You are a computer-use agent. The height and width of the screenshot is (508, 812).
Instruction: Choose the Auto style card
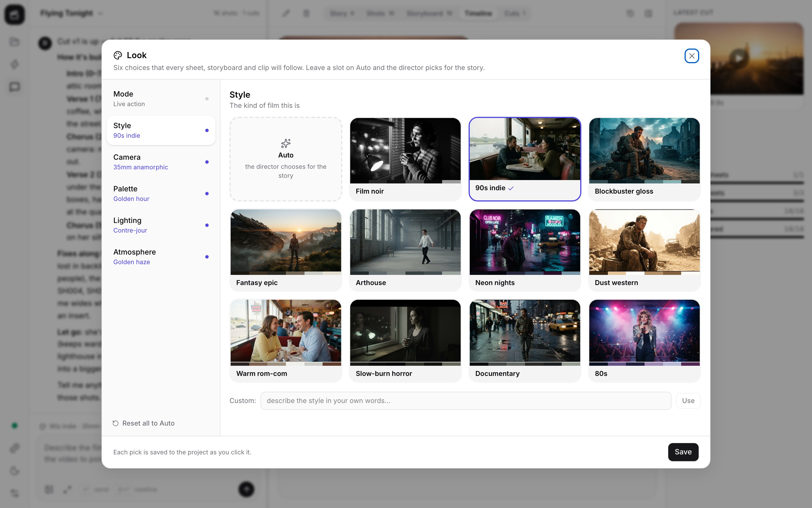[x=286, y=159]
